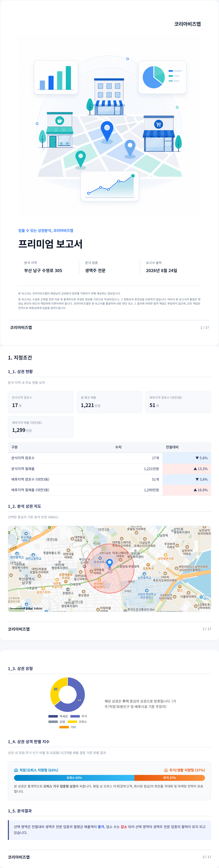Click the line graph card on the cover
The width and height of the screenshot is (219, 868).
pyautogui.click(x=110, y=186)
